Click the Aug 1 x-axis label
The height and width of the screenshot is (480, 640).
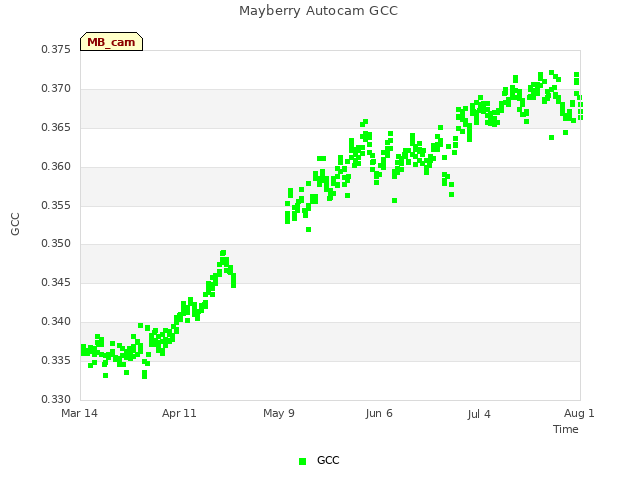pyautogui.click(x=579, y=413)
